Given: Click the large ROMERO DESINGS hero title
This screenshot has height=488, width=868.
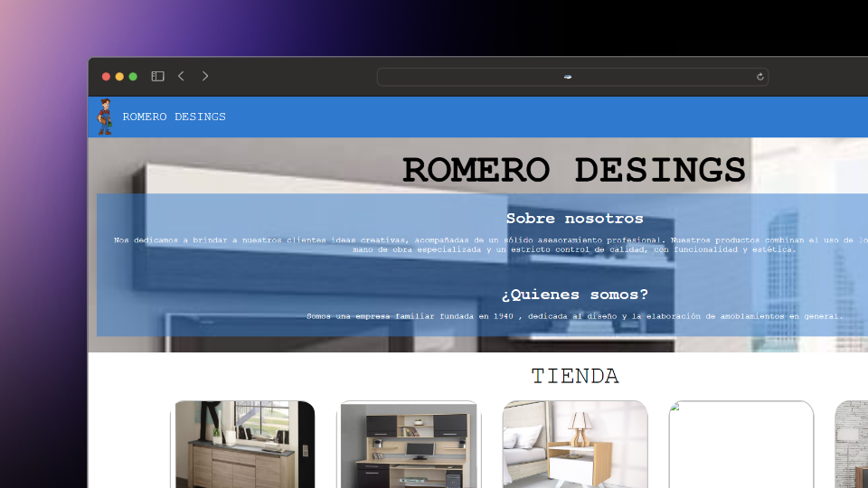Looking at the screenshot, I should (x=574, y=170).
